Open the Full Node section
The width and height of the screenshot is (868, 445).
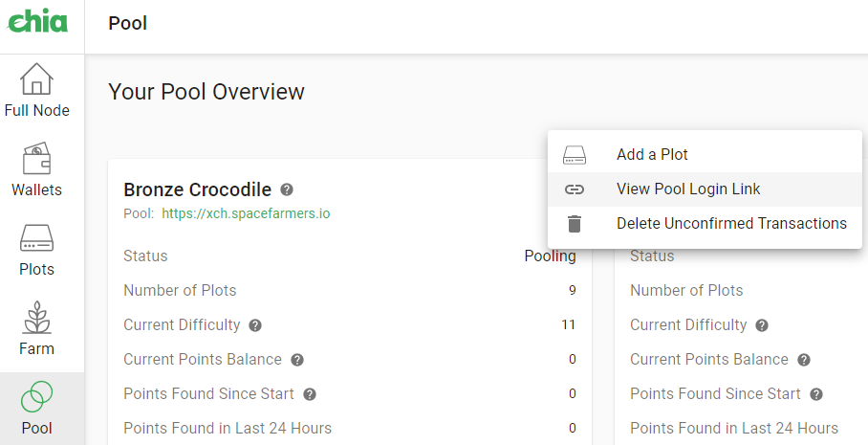pyautogui.click(x=36, y=90)
